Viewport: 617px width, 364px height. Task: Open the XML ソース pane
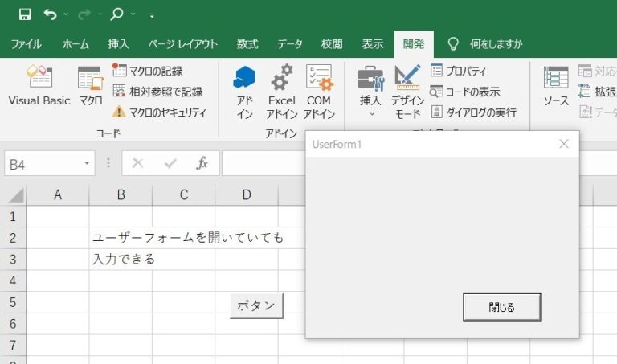click(556, 87)
